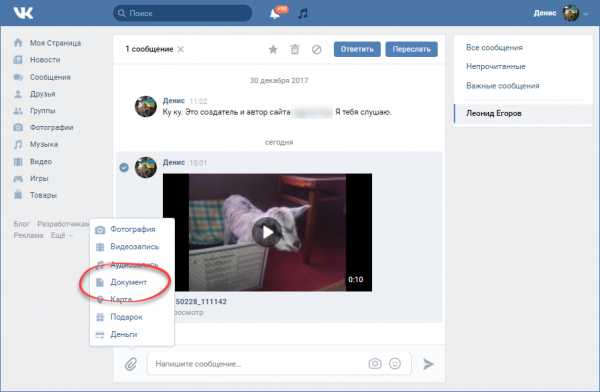Image resolution: width=600 pixels, height=392 pixels.
Task: Mark message as important with star icon
Action: [273, 49]
